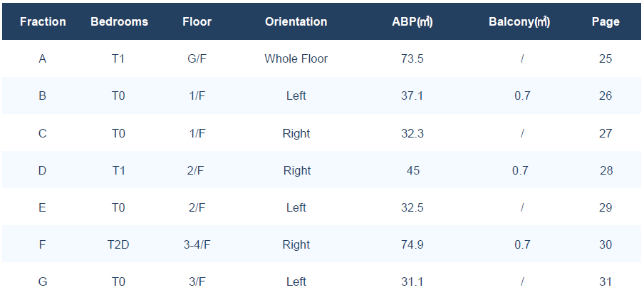This screenshot has width=644, height=300.
Task: Select the 3-4/F floor cell
Action: pyautogui.click(x=197, y=244)
